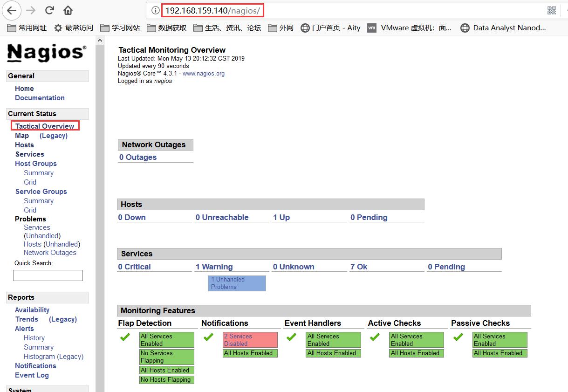Image resolution: width=568 pixels, height=392 pixels.
Task: Click the Active Checks green checkmark
Action: [x=375, y=337]
